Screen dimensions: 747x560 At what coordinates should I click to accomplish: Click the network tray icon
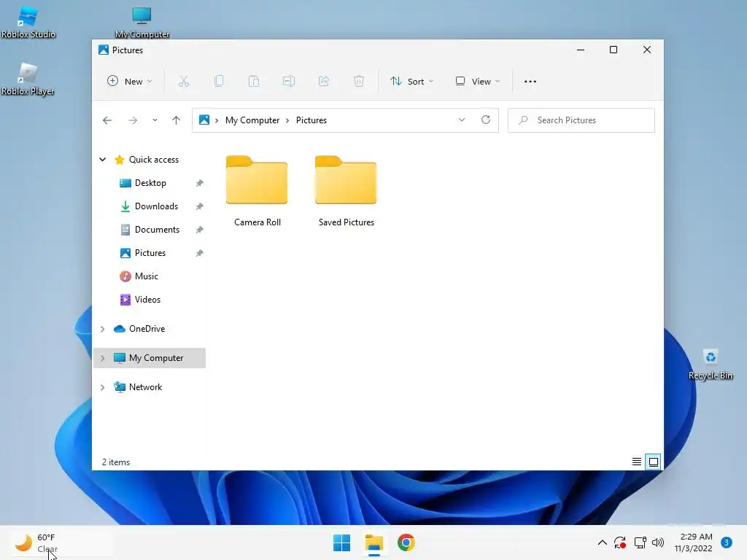click(640, 542)
